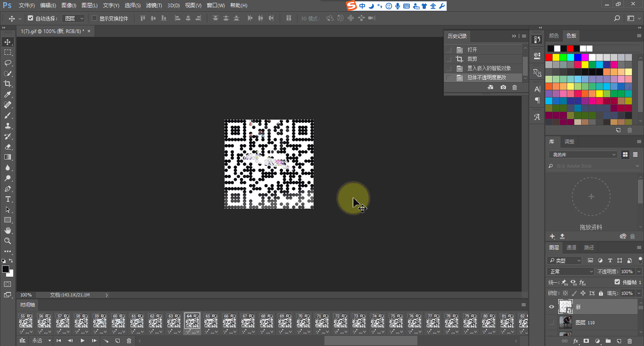
Task: Click the history panel camera snapshot icon
Action: click(x=503, y=87)
